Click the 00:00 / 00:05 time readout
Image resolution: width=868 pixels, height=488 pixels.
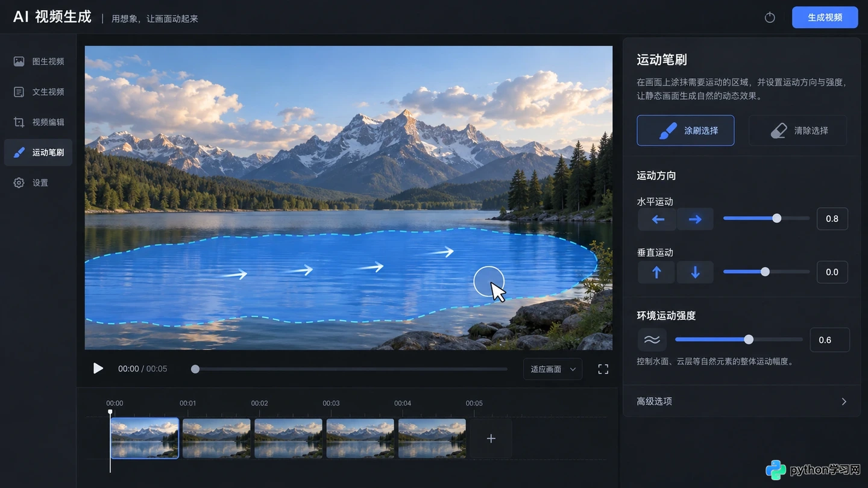point(142,369)
